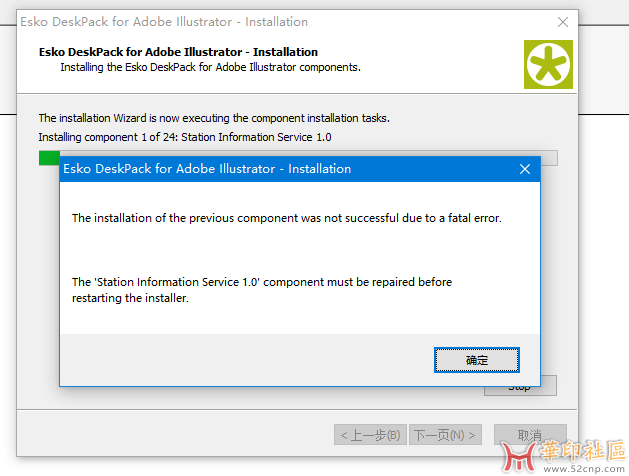Go back with the 上一步(B) button

(370, 435)
